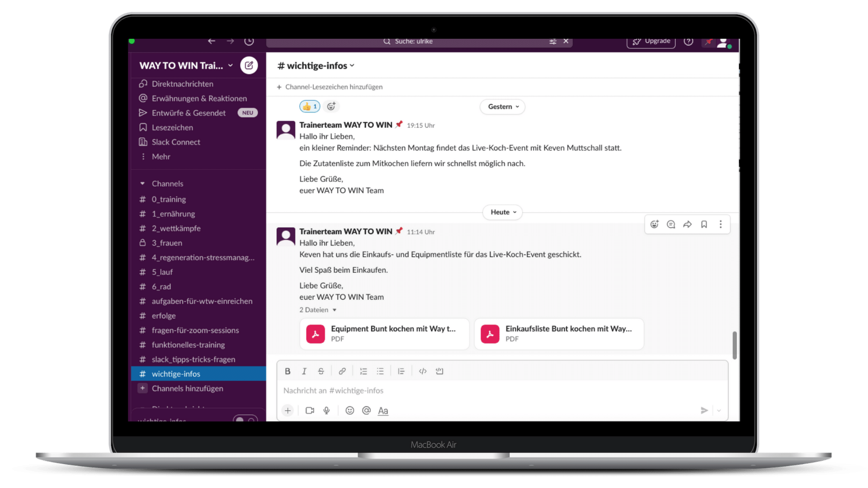
Task: Open search filter sliders icon
Action: pos(552,41)
